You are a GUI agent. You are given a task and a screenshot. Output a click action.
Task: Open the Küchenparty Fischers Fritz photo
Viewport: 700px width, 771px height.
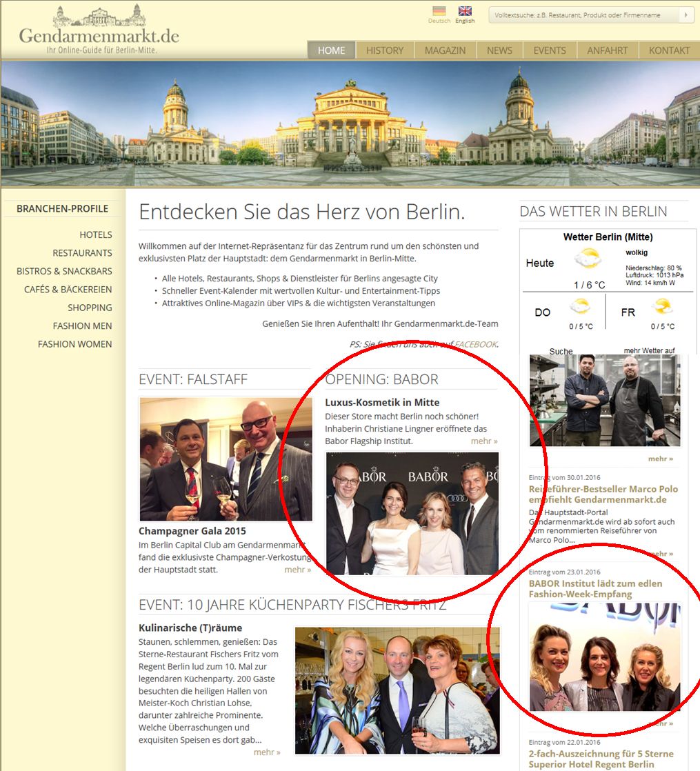pos(397,690)
